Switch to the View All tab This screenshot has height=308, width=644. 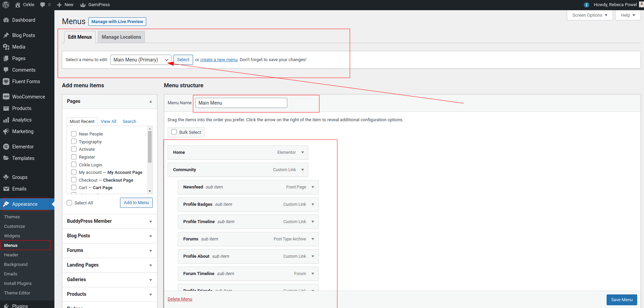point(108,122)
